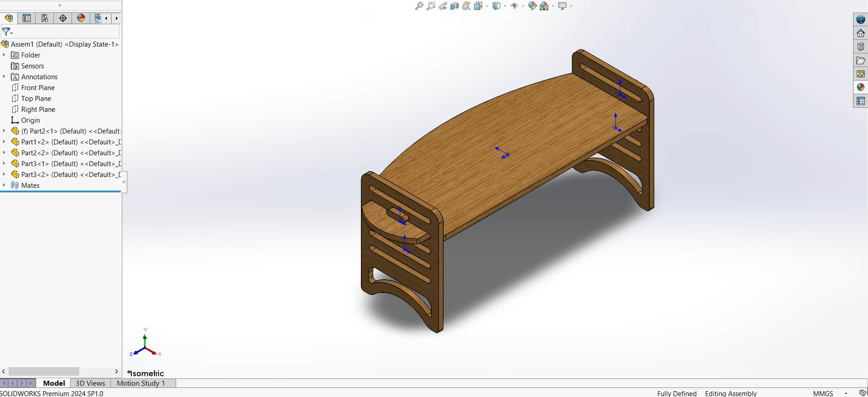
Task: Open the Custom Properties task pane tab
Action: (861, 101)
